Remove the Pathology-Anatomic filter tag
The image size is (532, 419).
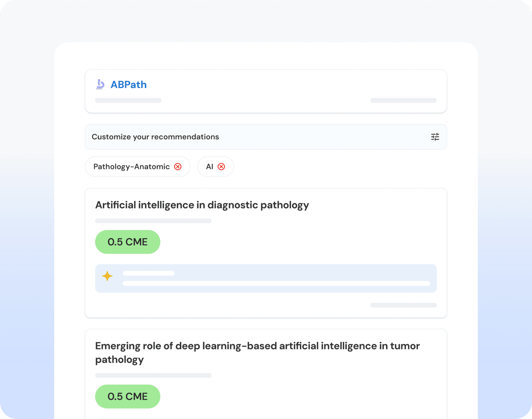(x=178, y=167)
